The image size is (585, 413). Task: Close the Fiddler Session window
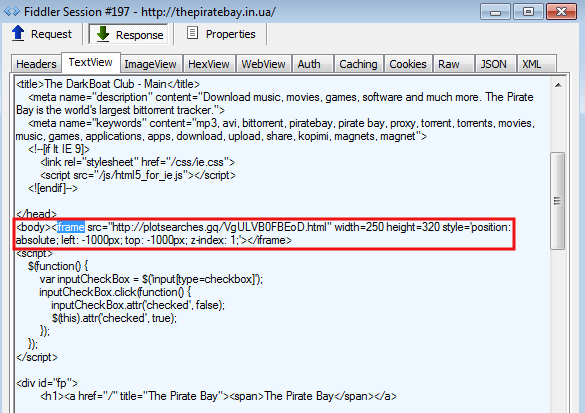click(x=561, y=12)
